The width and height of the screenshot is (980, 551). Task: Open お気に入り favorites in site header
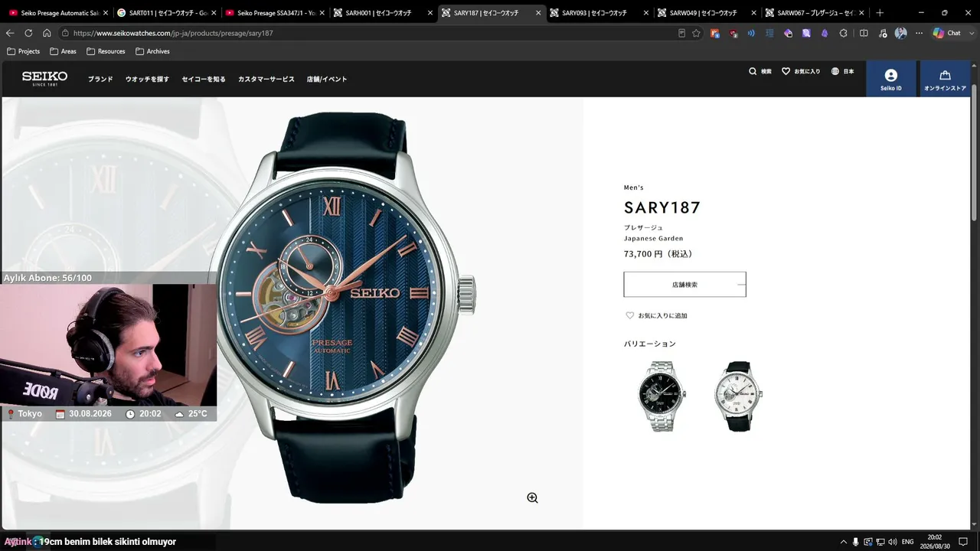pos(801,71)
